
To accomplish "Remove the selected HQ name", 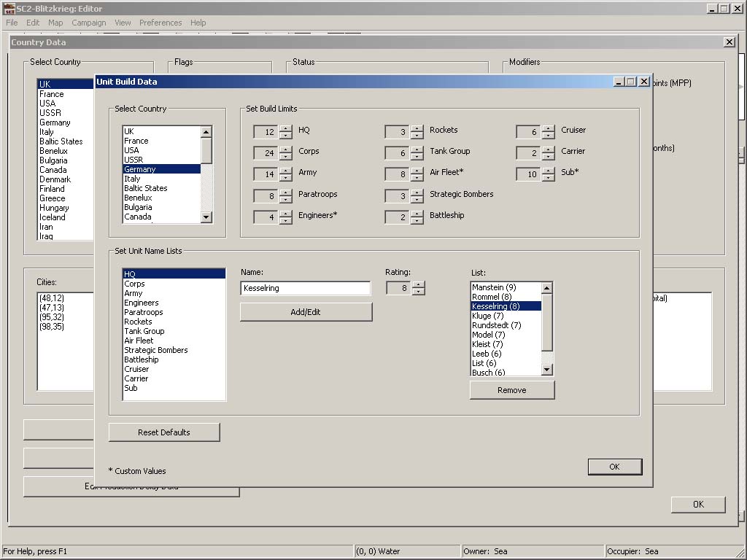I will pyautogui.click(x=511, y=390).
